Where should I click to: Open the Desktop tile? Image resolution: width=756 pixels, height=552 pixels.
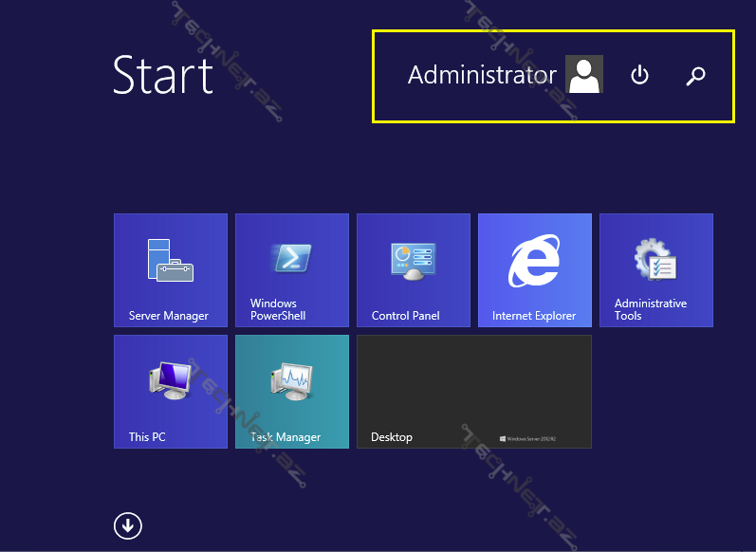473,391
